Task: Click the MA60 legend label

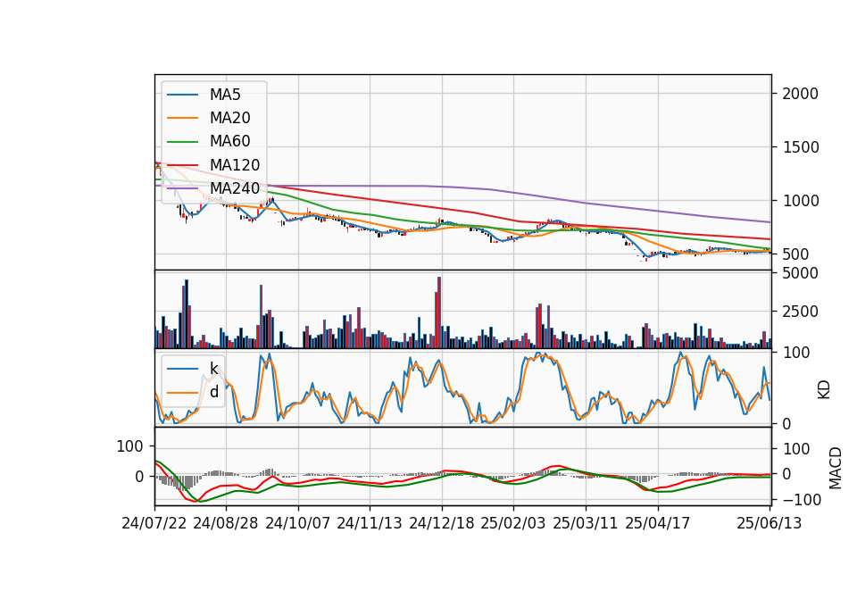Action: (229, 142)
